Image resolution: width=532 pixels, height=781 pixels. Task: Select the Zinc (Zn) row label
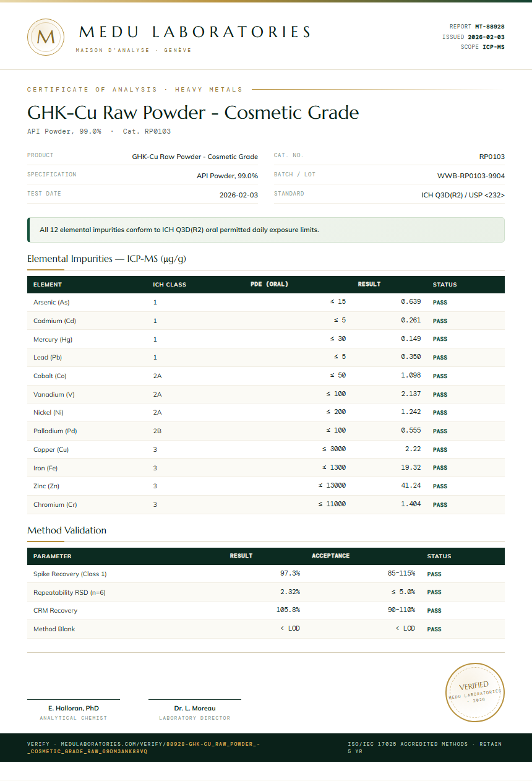(x=46, y=486)
